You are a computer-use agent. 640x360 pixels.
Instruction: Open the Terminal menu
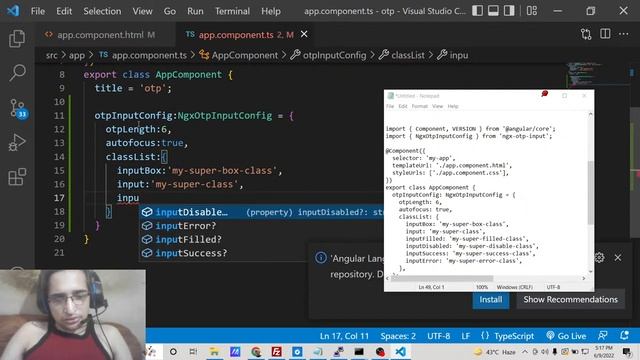pyautogui.click(x=232, y=11)
